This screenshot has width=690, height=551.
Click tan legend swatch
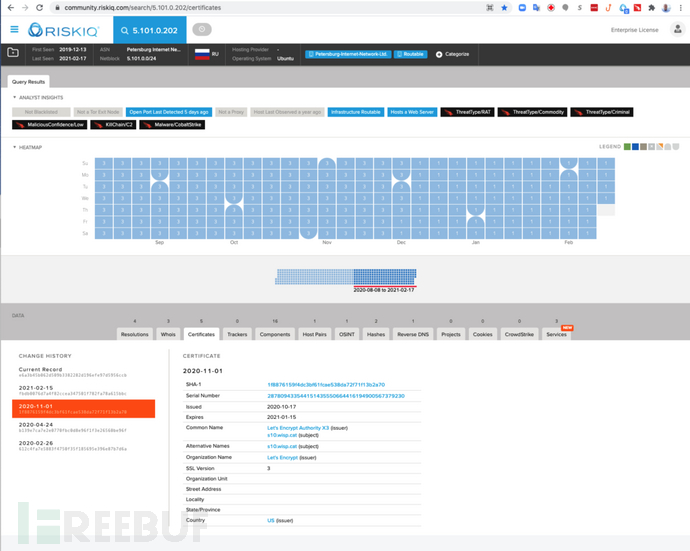click(643, 147)
